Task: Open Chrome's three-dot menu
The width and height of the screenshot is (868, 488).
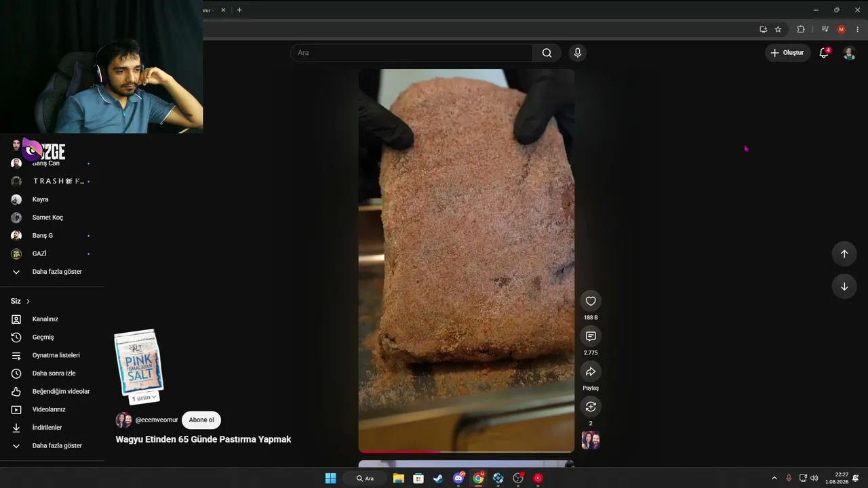Action: point(858,29)
